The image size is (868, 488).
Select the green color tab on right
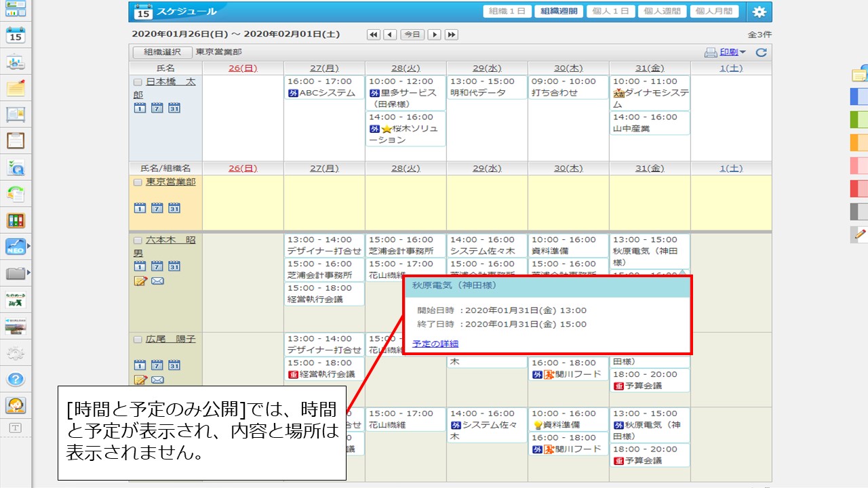pyautogui.click(x=859, y=120)
